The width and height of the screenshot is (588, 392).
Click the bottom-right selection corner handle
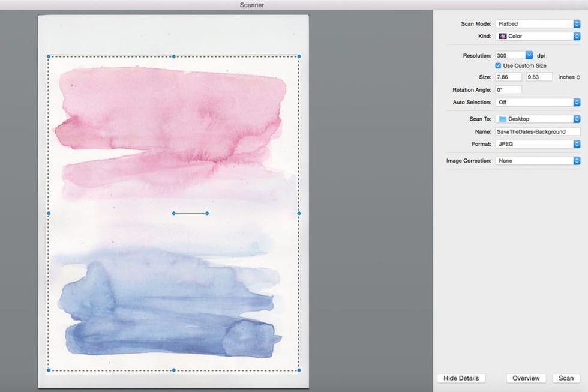point(299,370)
